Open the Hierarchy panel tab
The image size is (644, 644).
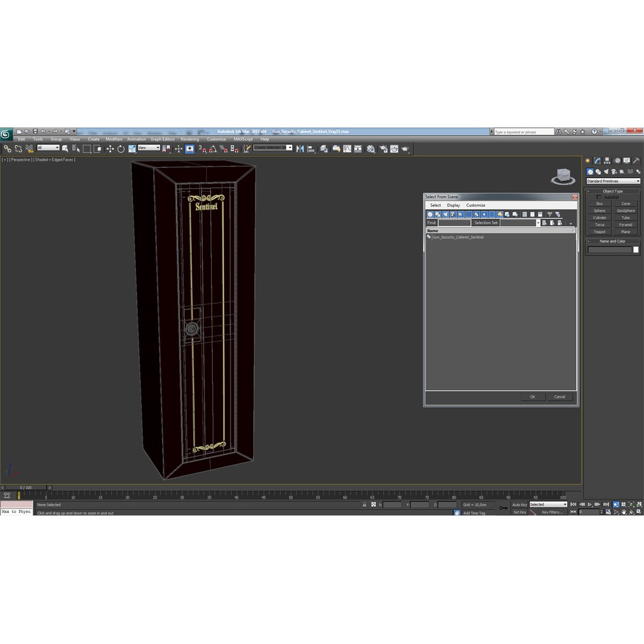pos(607,160)
